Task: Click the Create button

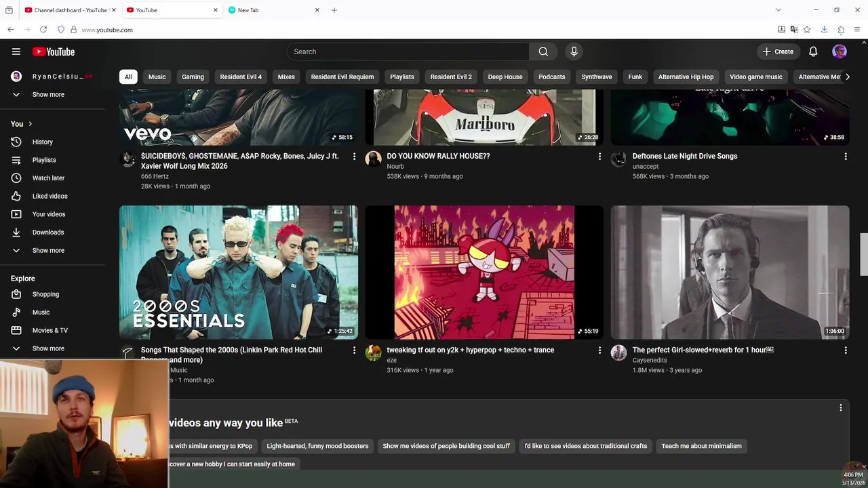Action: click(x=777, y=52)
